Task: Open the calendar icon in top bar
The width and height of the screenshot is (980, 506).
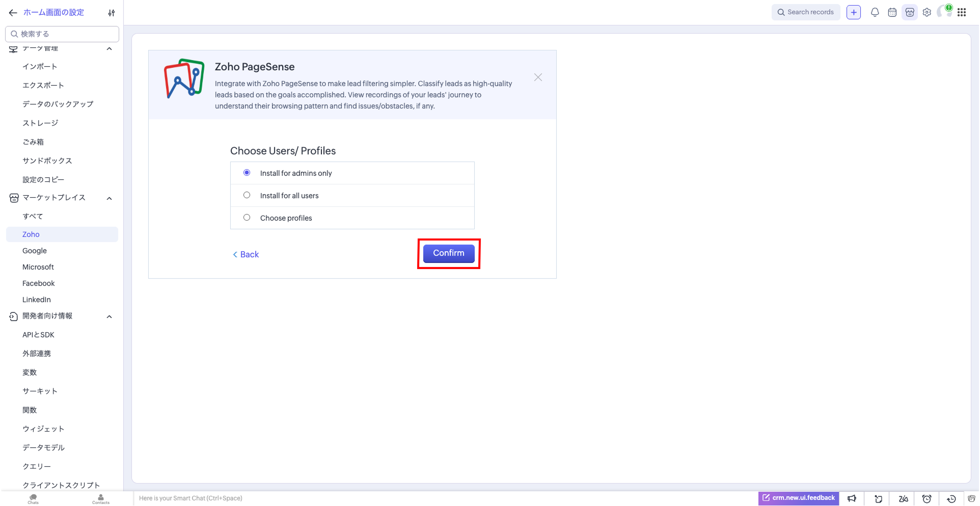Action: 892,12
